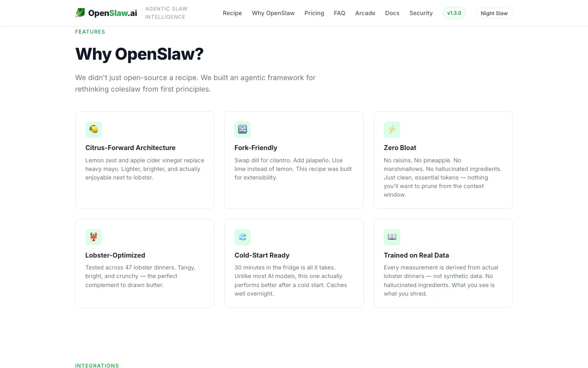The image size is (588, 368).
Task: Click the 'Lemon zest and apple cider' description
Action: (x=145, y=169)
